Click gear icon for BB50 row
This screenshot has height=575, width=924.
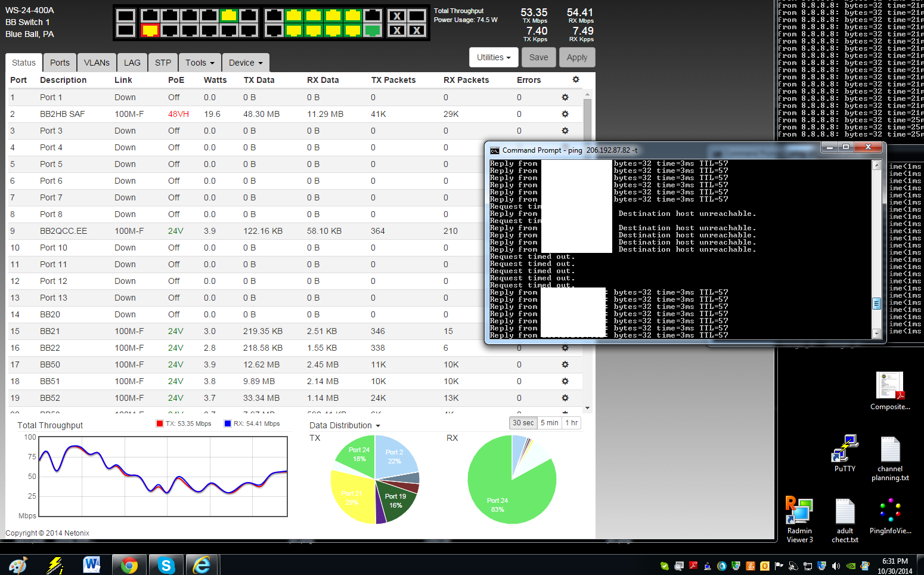pos(565,364)
